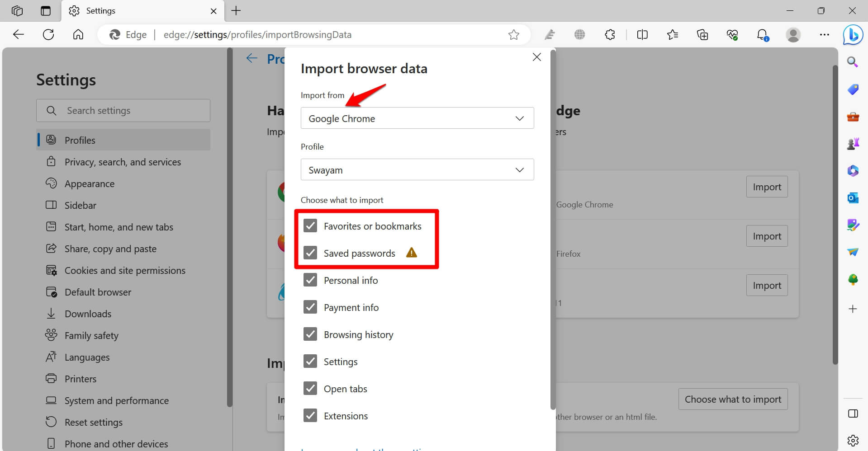Toggle the Saved passwords checkbox
Viewport: 868px width, 451px height.
pyautogui.click(x=310, y=253)
